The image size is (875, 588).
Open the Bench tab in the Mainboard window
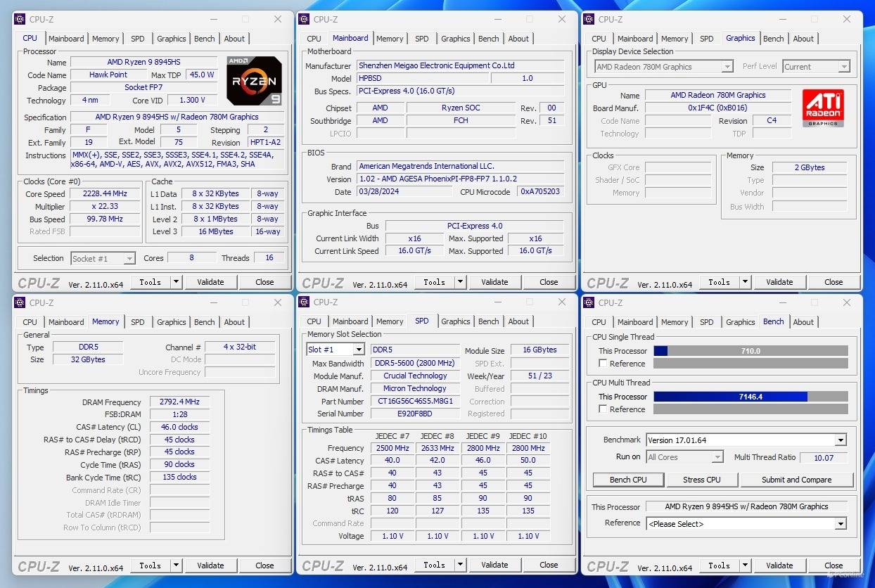click(488, 39)
